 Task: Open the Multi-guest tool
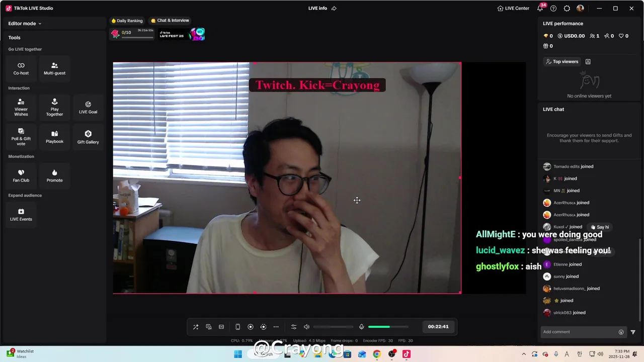[x=54, y=68]
